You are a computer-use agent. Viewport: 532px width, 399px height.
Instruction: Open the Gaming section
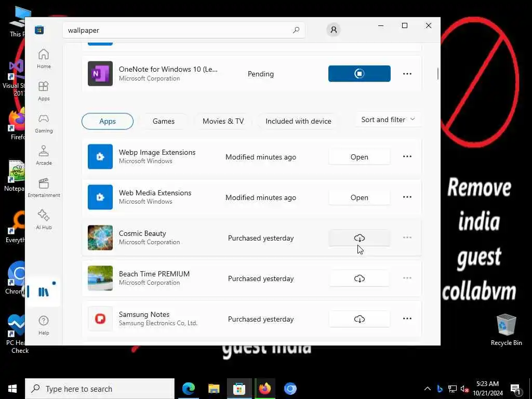(x=44, y=123)
